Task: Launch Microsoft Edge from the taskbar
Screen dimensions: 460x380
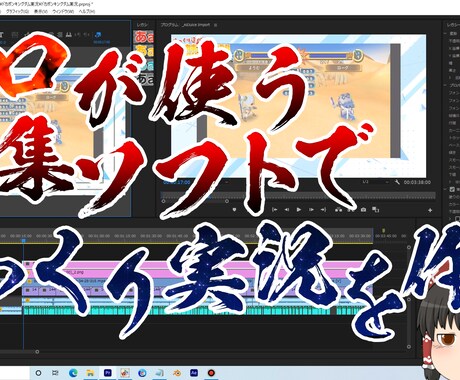Action: 73,373
